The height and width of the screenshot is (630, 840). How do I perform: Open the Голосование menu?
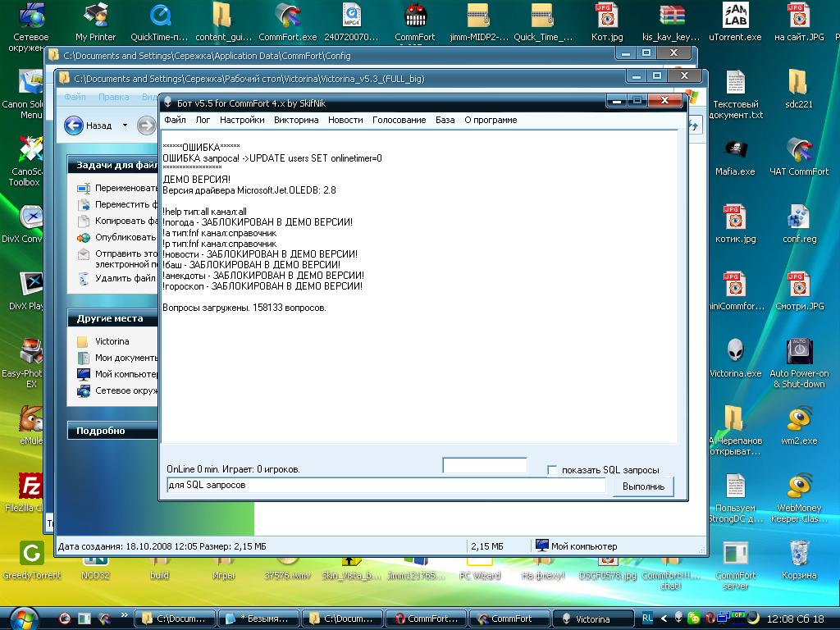[399, 120]
